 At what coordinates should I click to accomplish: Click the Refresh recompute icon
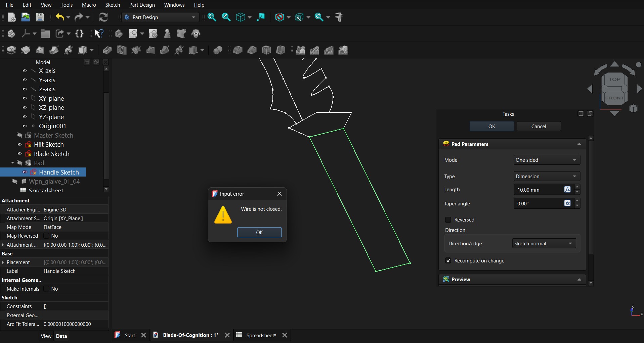103,17
